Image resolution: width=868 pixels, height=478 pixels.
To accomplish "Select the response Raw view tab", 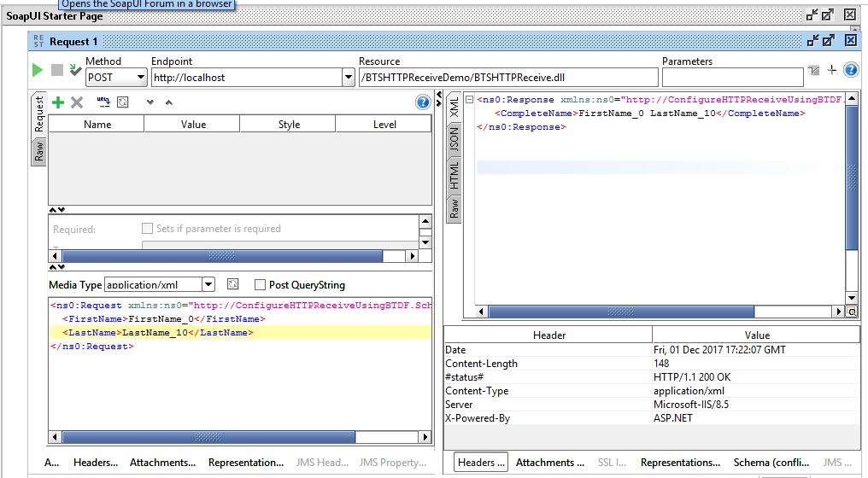I will coord(454,208).
